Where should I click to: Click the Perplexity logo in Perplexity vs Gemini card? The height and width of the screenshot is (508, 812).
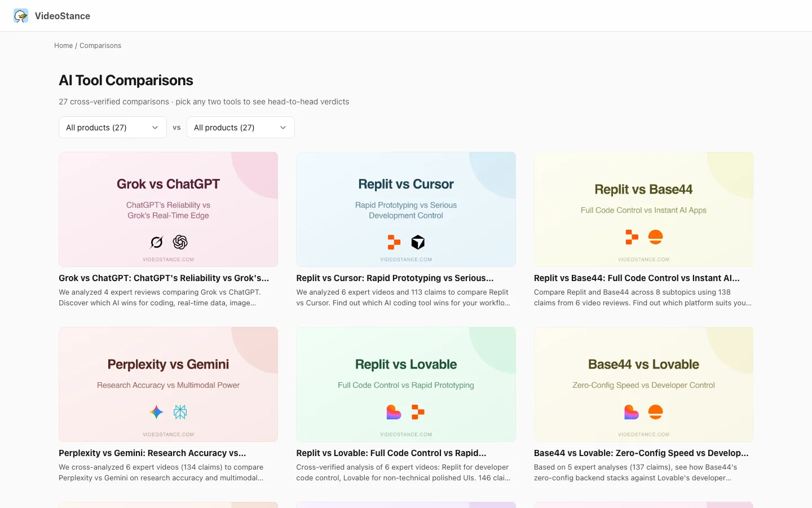[x=180, y=412]
